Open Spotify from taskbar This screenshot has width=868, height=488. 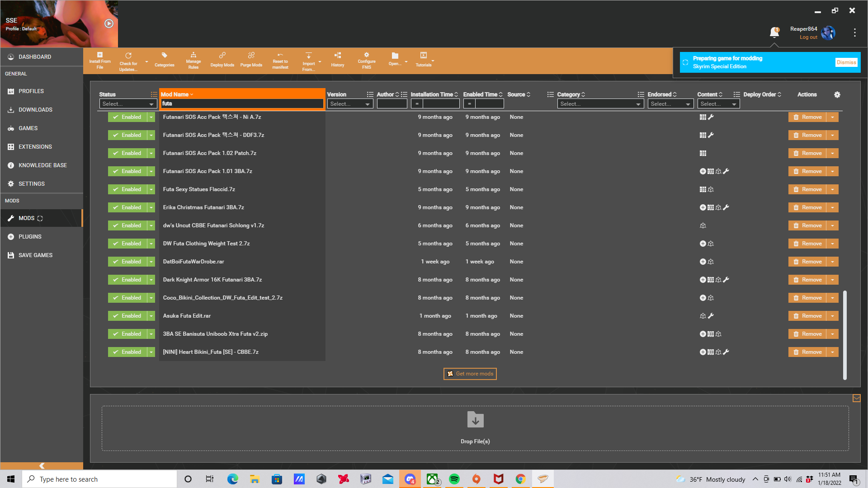pos(454,479)
